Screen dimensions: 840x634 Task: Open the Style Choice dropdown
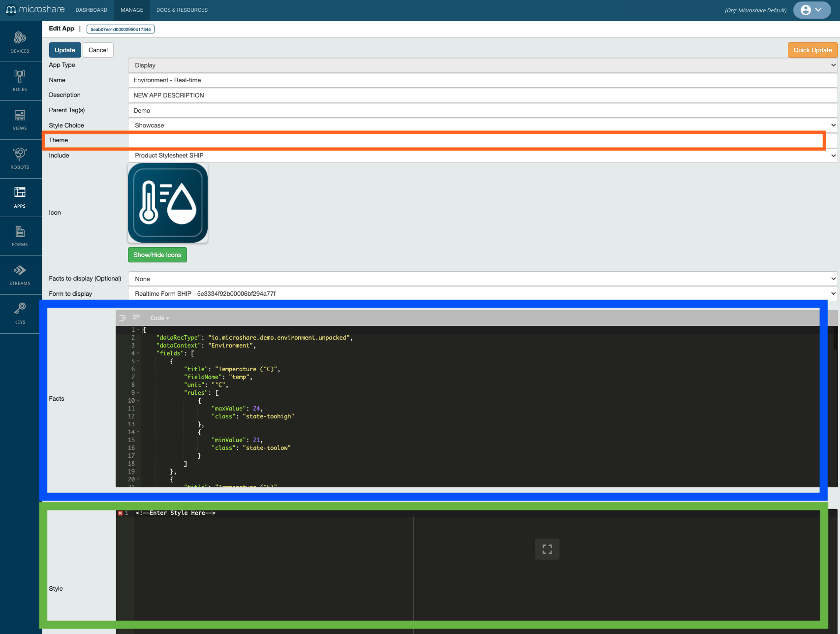pyautogui.click(x=483, y=125)
